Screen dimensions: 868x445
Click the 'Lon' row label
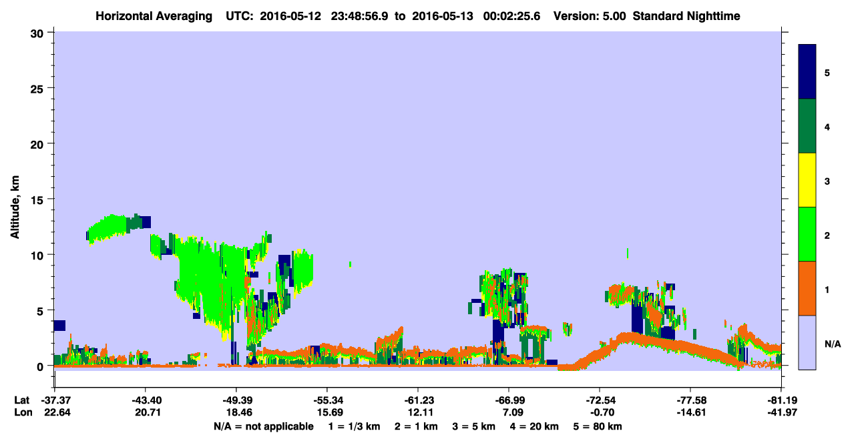click(23, 413)
